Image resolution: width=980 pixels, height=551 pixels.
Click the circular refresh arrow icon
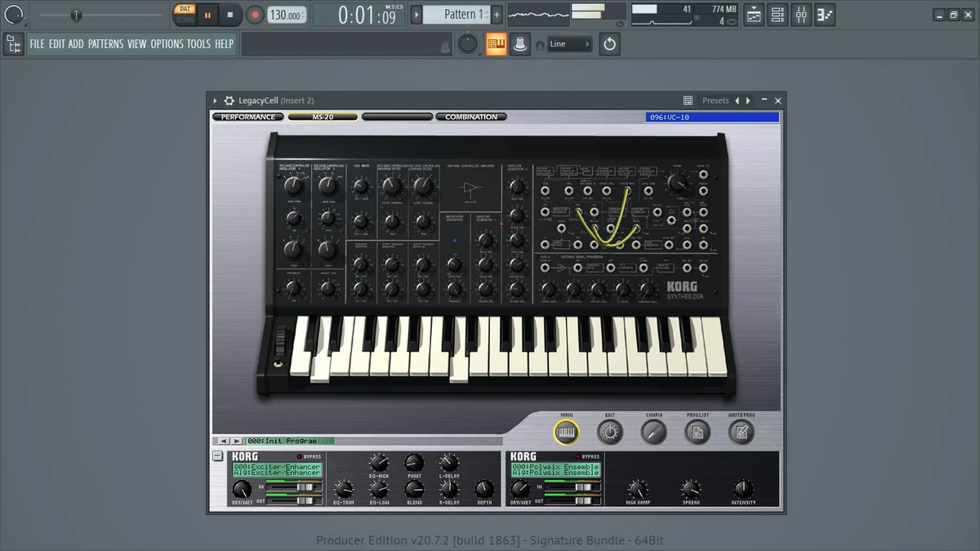point(609,44)
